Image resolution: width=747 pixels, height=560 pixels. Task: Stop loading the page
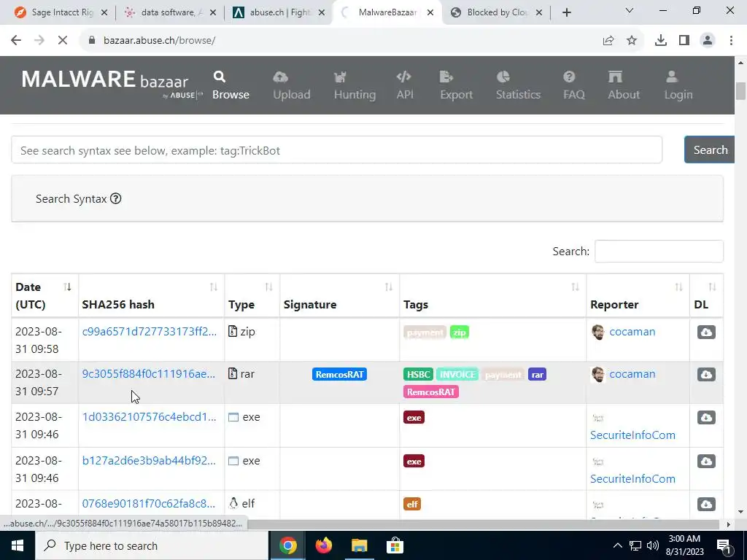coord(63,41)
